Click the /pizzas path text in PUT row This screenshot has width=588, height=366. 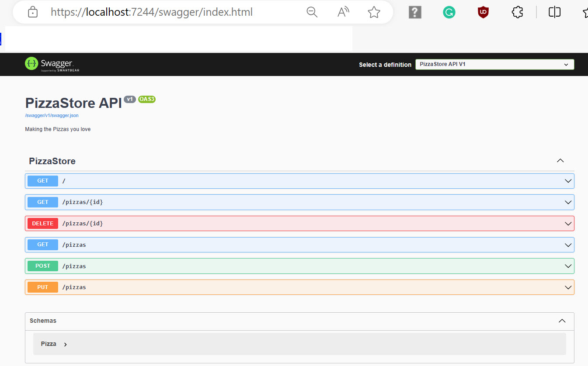(x=74, y=287)
